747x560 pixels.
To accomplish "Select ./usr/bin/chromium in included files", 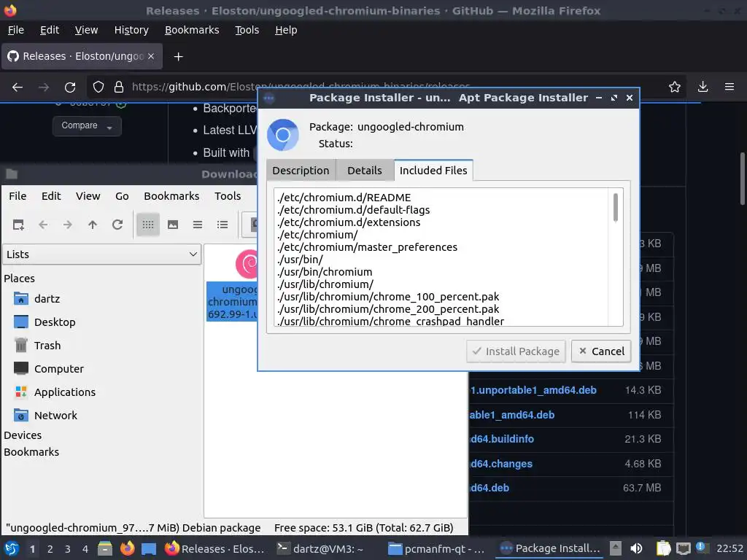I will (325, 272).
